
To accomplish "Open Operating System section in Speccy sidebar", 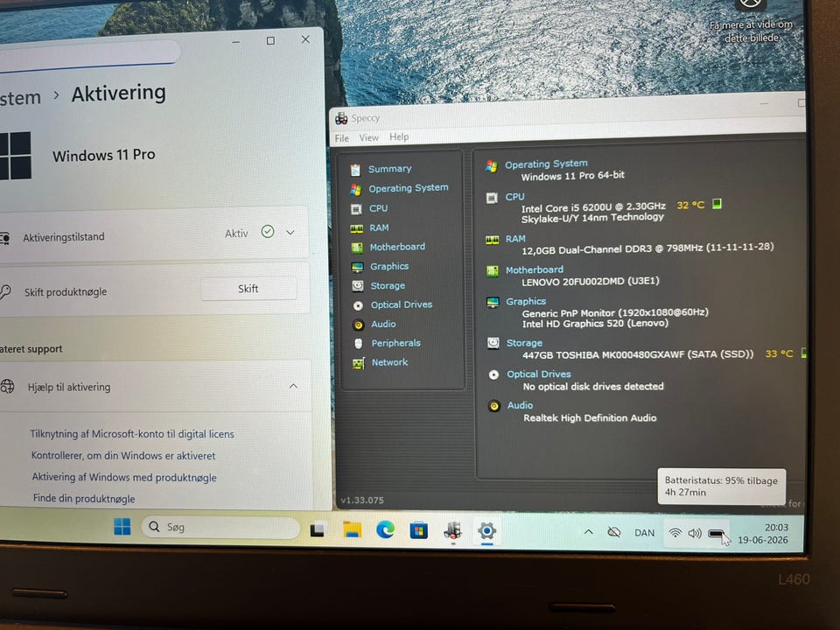I will (x=409, y=188).
